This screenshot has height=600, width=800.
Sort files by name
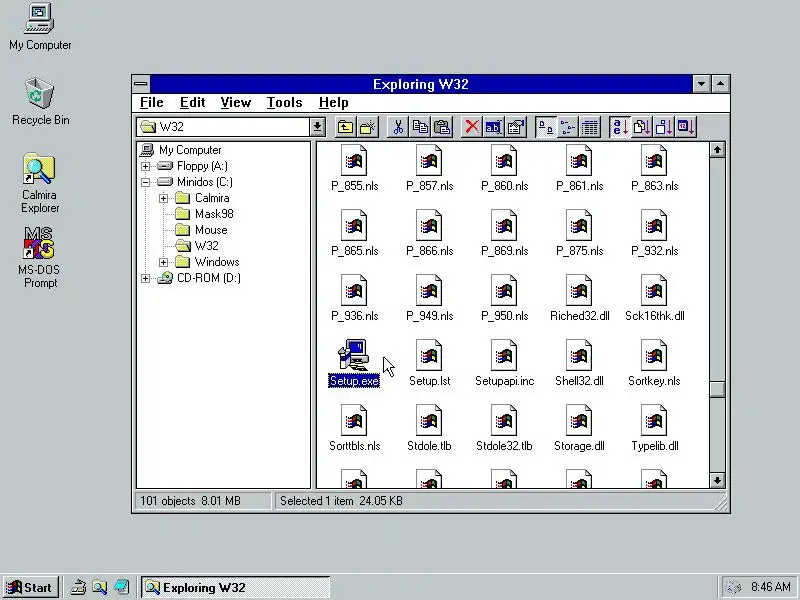pos(620,127)
